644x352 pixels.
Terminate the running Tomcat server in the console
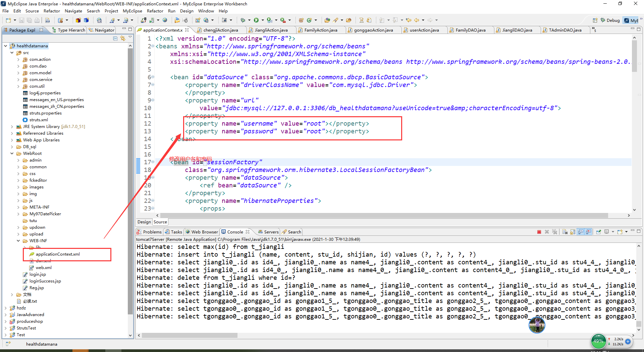point(539,232)
